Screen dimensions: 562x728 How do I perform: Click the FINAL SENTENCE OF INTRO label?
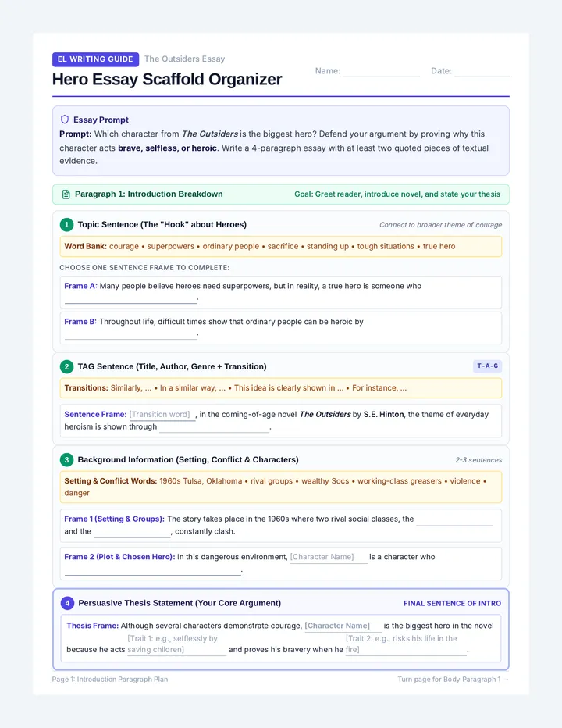click(452, 603)
